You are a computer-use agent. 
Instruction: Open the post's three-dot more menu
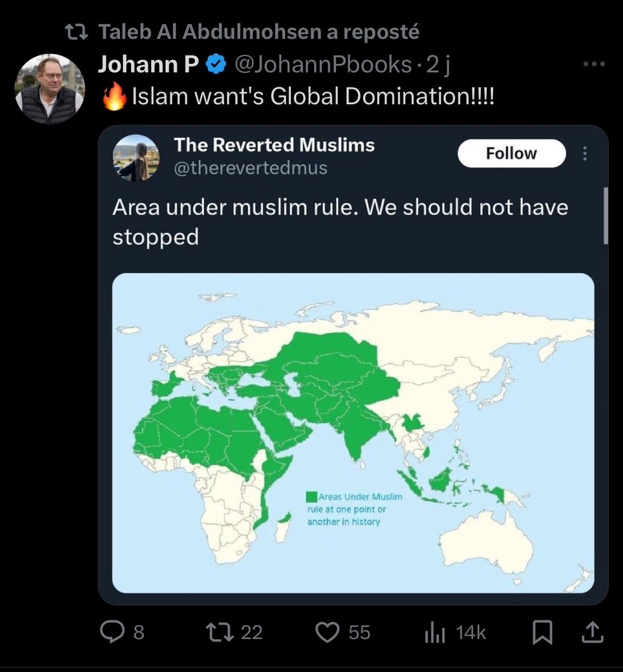pos(594,64)
